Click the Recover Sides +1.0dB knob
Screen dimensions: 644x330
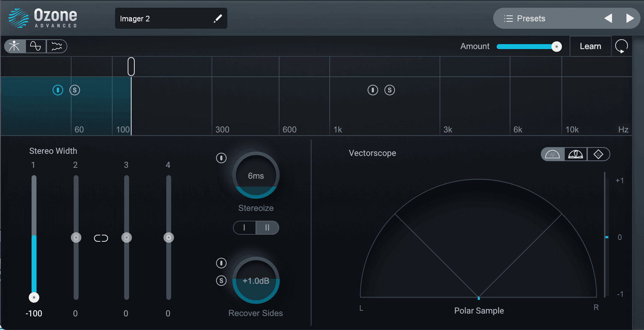click(x=256, y=280)
